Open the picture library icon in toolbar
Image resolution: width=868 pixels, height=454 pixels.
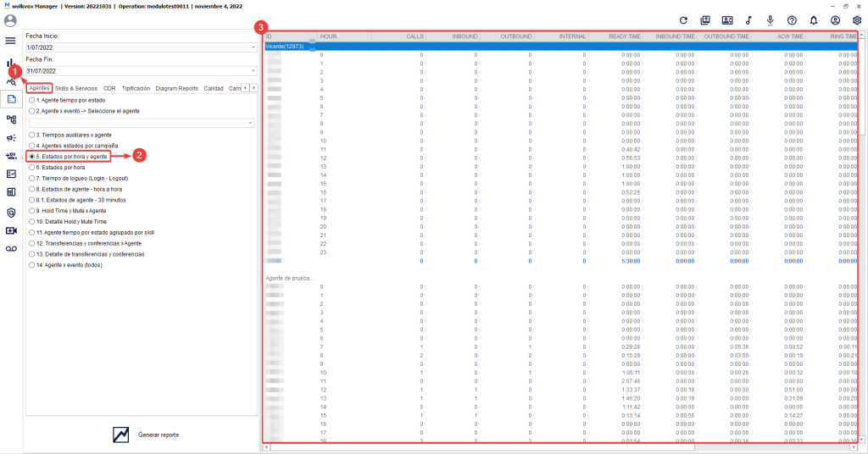click(705, 20)
